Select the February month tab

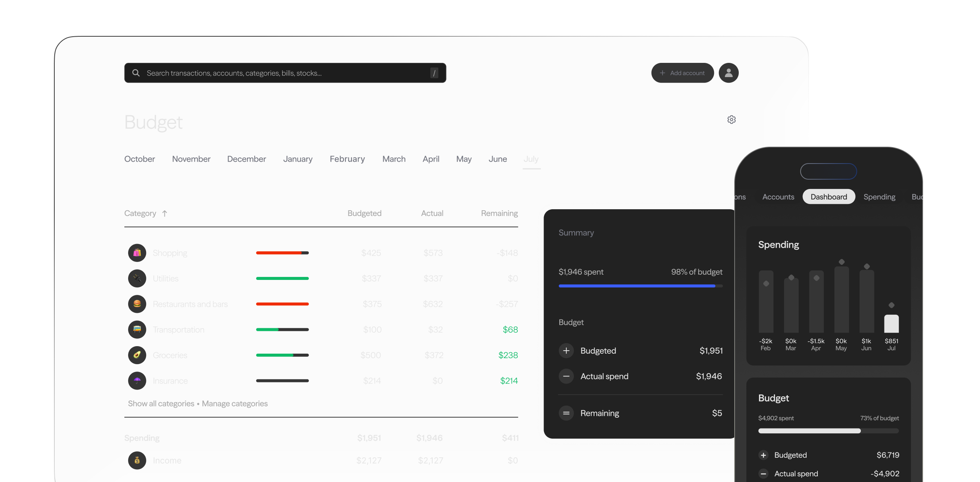[x=347, y=159]
